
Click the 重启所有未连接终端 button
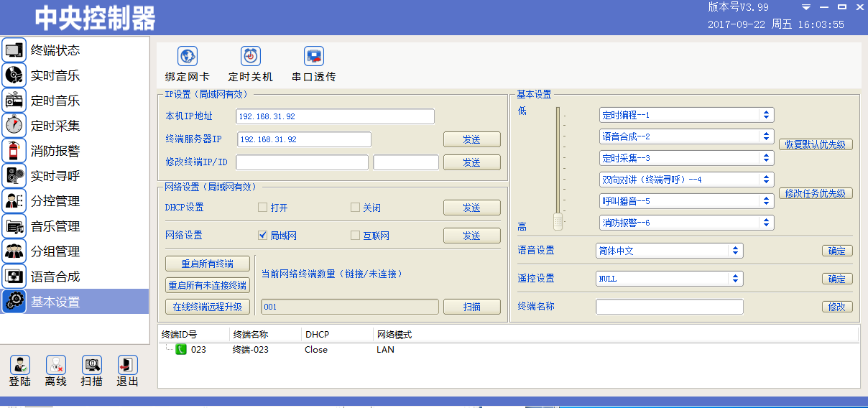(x=208, y=285)
